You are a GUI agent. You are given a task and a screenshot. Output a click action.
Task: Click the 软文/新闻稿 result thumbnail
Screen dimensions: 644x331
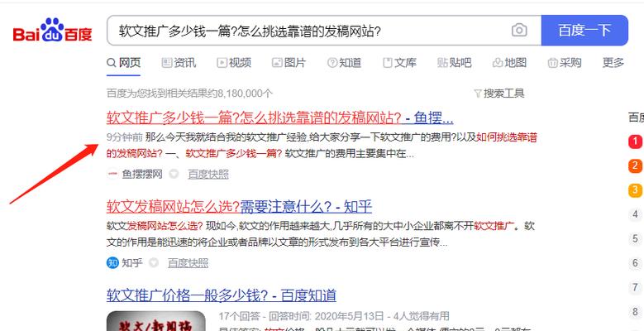click(x=155, y=321)
